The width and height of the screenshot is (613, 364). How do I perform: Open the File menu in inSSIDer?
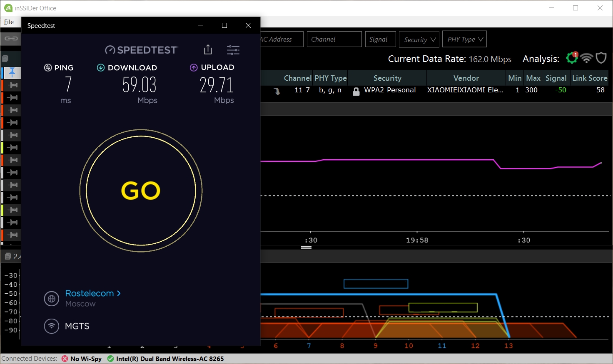9,22
